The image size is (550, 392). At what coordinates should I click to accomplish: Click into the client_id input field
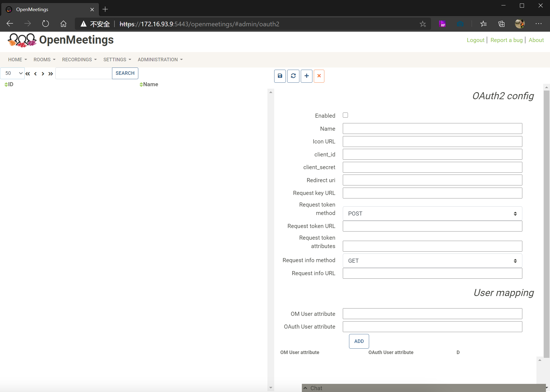[432, 155]
